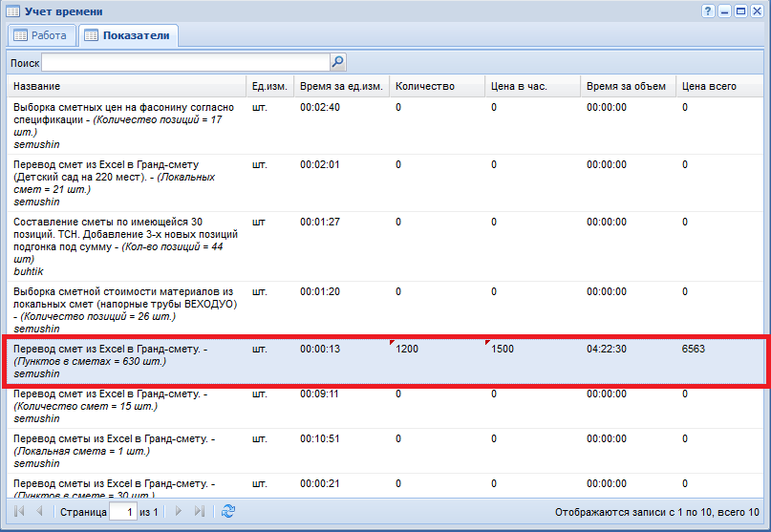The image size is (771, 532).
Task: Edit the quantity cell showing 1200
Action: click(x=436, y=350)
